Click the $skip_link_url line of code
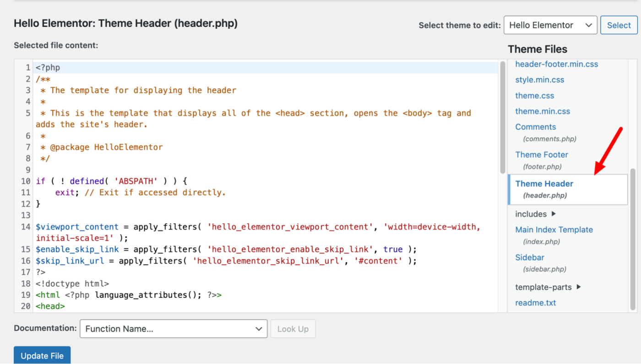 click(x=226, y=261)
